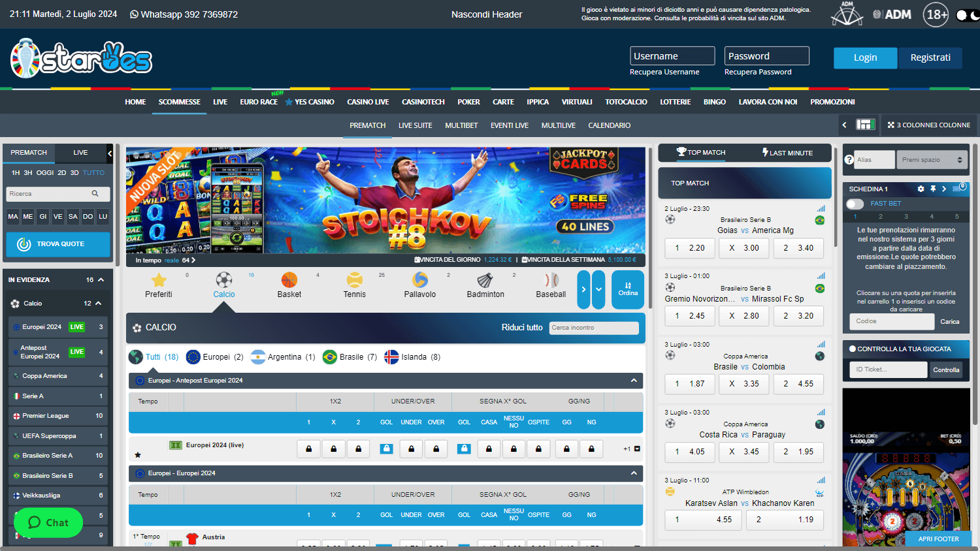Click the Login button
980x551 pixels.
[865, 57]
